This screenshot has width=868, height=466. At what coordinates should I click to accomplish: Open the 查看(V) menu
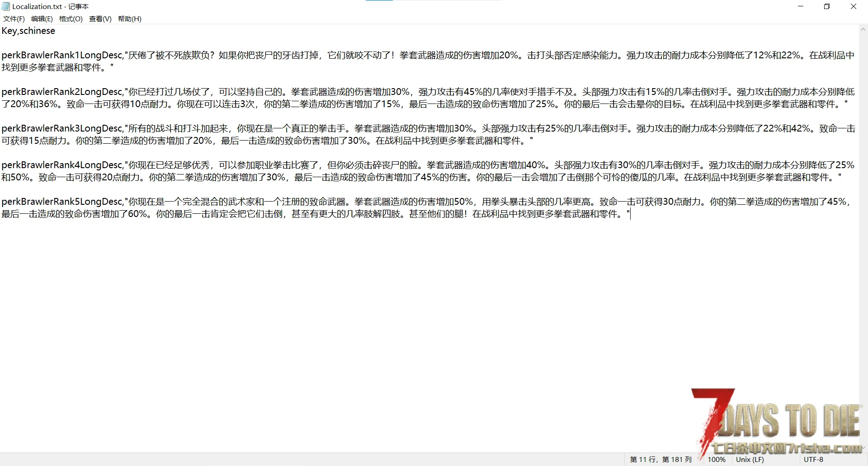click(100, 19)
